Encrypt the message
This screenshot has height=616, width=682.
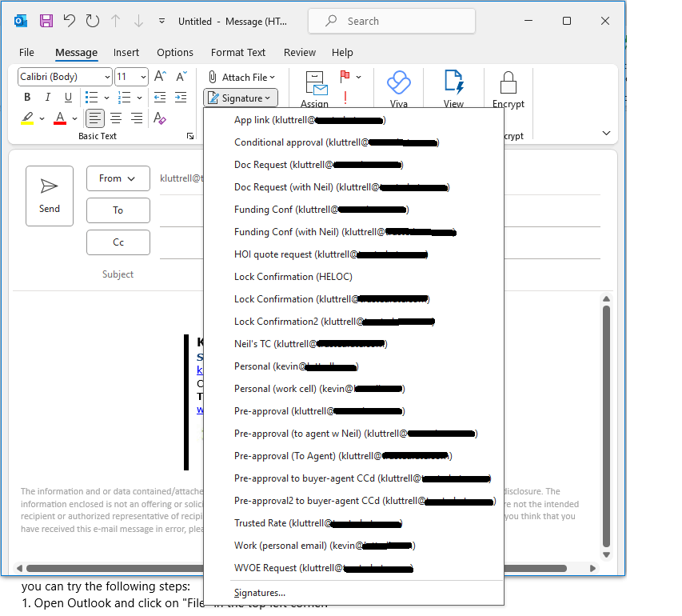[x=509, y=86]
